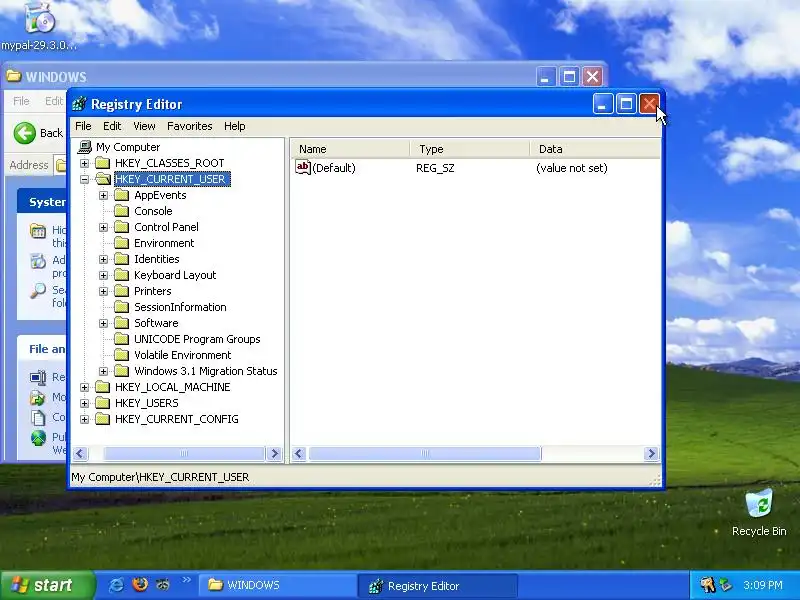Click the Registry Editor title bar icon
Image resolution: width=800 pixels, height=600 pixels.
(79, 104)
